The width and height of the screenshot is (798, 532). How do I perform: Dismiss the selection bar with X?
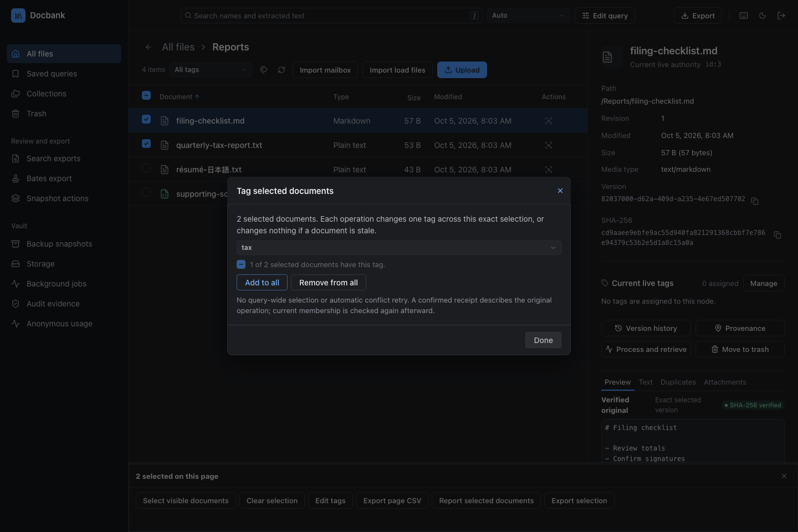[784, 476]
